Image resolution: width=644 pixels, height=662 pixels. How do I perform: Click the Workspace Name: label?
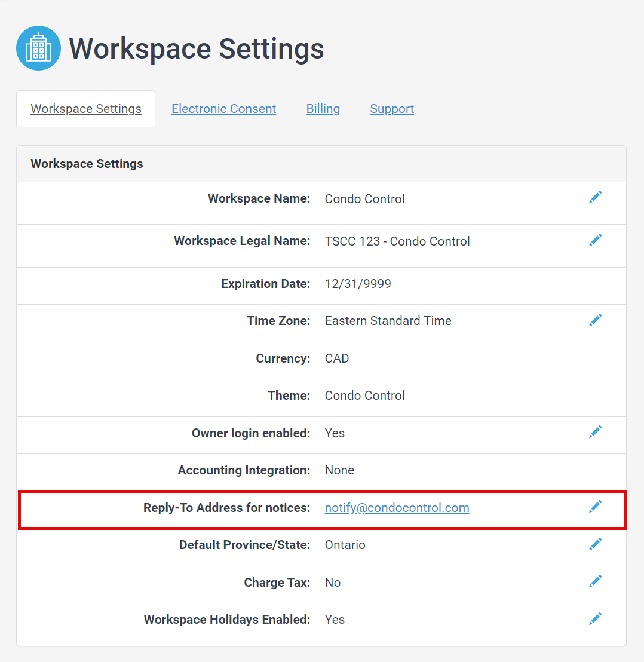259,198
